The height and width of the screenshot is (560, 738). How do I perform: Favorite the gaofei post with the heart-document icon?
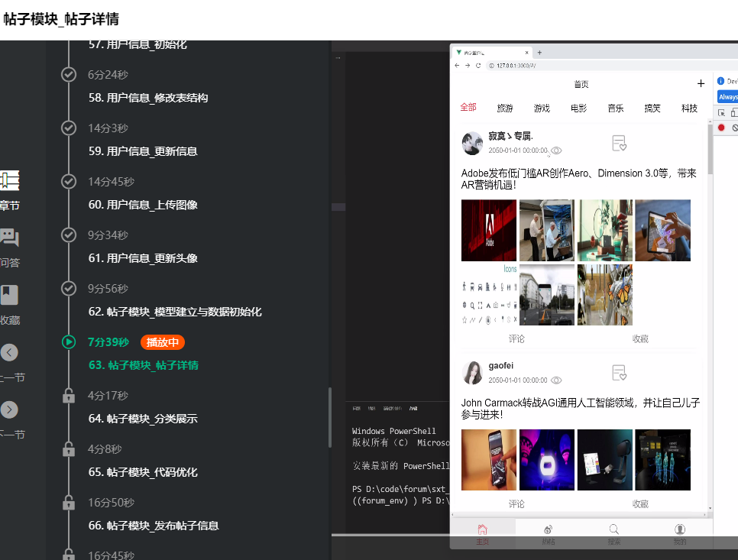[x=619, y=373]
